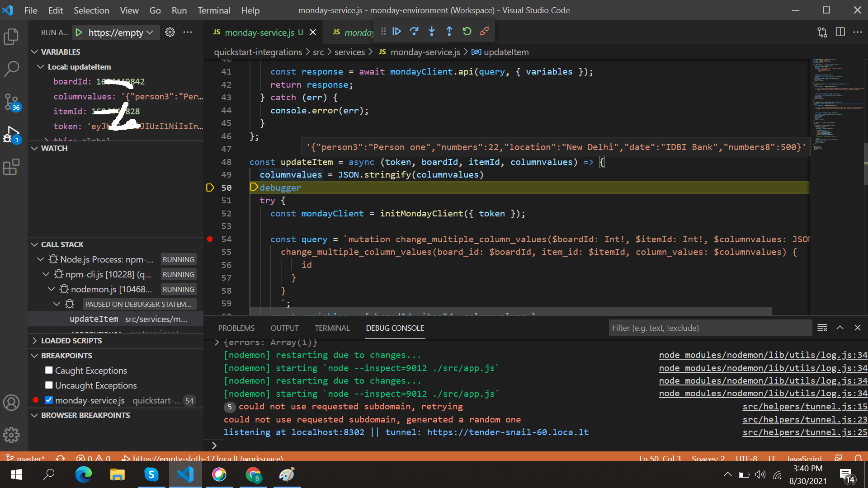
Task: Open the Terminal menu
Action: (x=213, y=10)
